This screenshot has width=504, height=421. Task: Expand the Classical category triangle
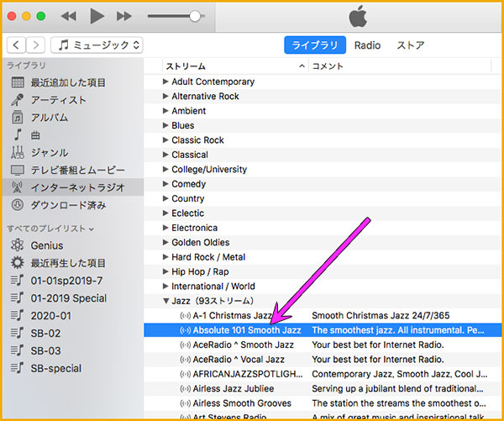pyautogui.click(x=165, y=155)
